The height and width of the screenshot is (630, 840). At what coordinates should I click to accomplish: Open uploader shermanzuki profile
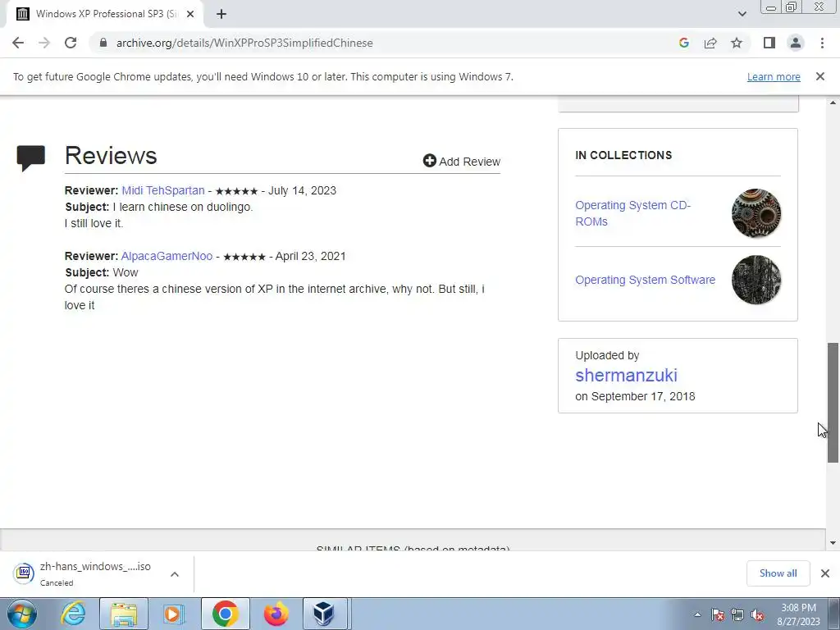(x=626, y=375)
